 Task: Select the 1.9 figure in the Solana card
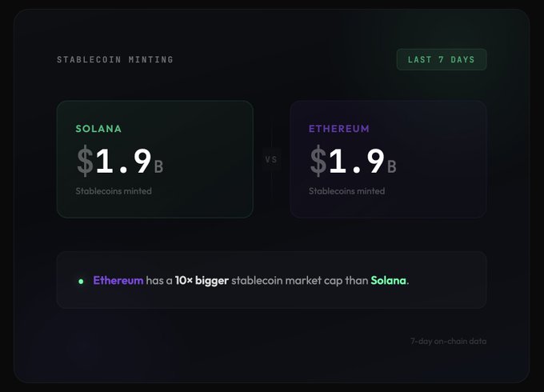tap(123, 162)
